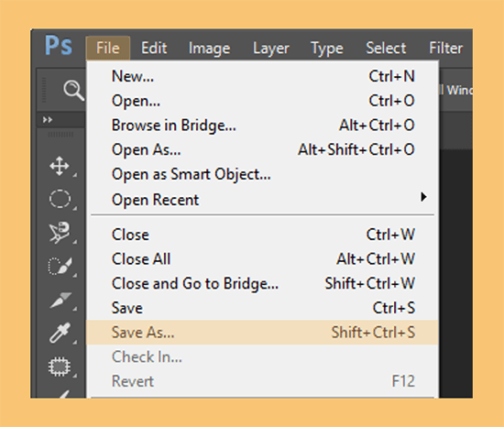Screen dimensions: 504x427
Task: Choose Close and Go to Bridge...
Action: tap(263, 283)
